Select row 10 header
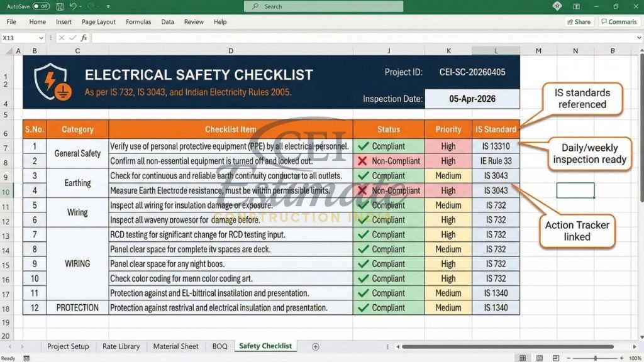The image size is (644, 362). pyautogui.click(x=6, y=192)
